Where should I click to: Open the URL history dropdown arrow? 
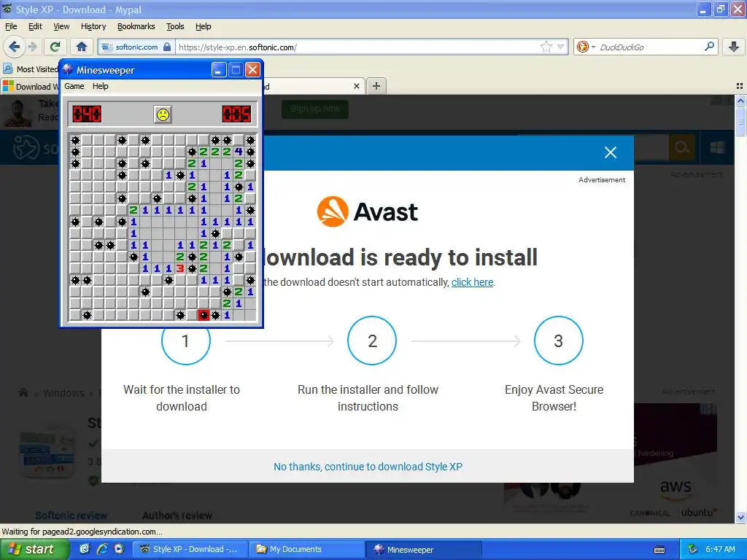(x=561, y=47)
